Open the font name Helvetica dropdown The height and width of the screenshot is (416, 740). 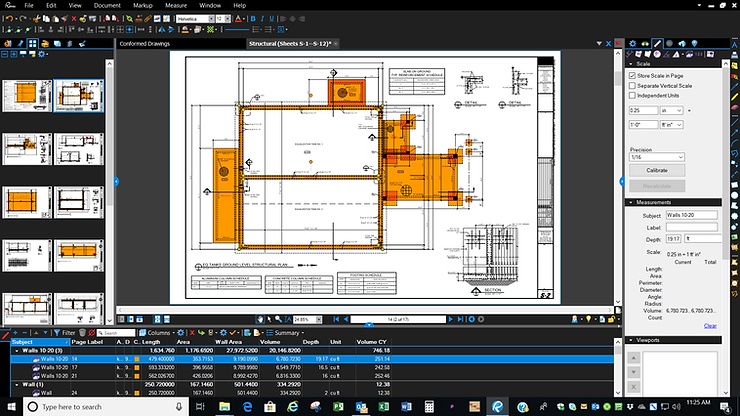pyautogui.click(x=211, y=19)
